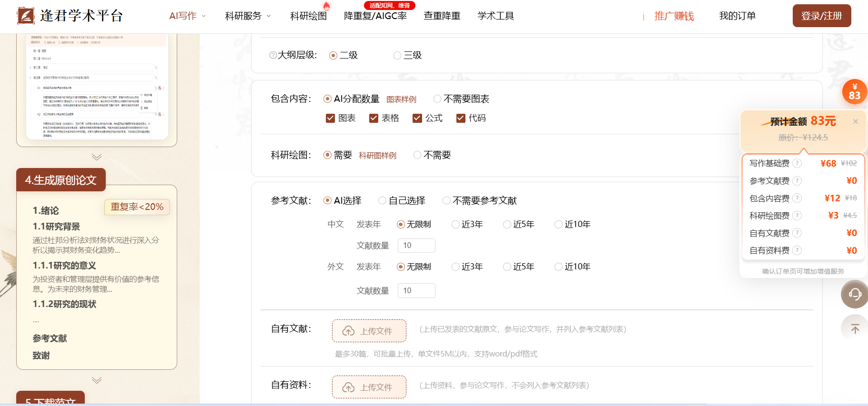Viewport: 868px width, 406px height.
Task: Click the 外文 文献数量 input field
Action: pyautogui.click(x=416, y=290)
